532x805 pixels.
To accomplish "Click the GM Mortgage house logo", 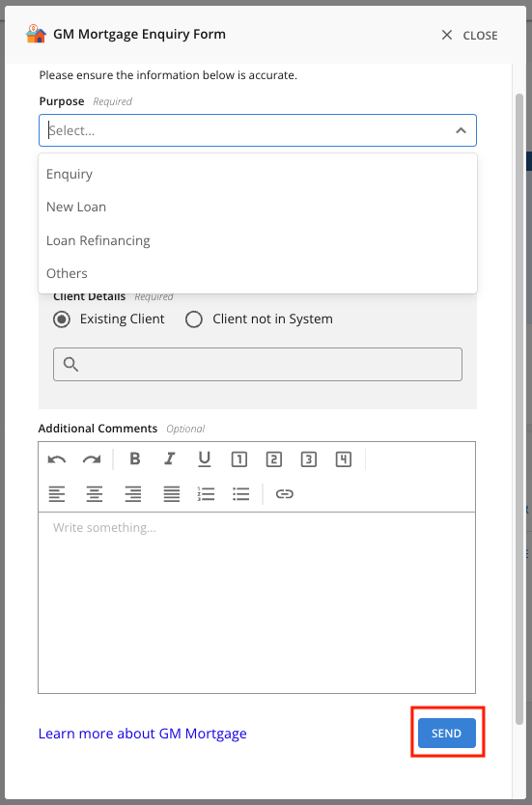I will tap(36, 35).
